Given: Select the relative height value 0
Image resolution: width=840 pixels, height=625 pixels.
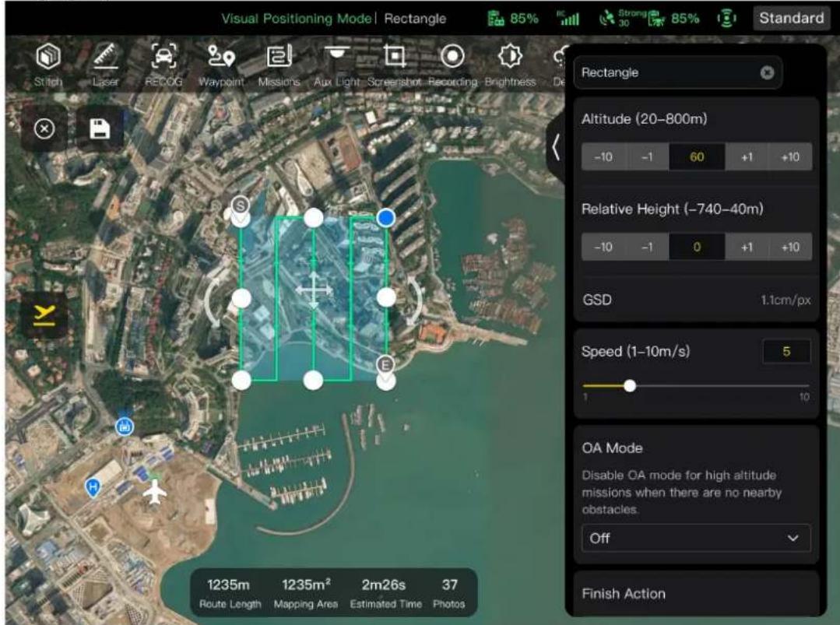Looking at the screenshot, I should point(697,247).
